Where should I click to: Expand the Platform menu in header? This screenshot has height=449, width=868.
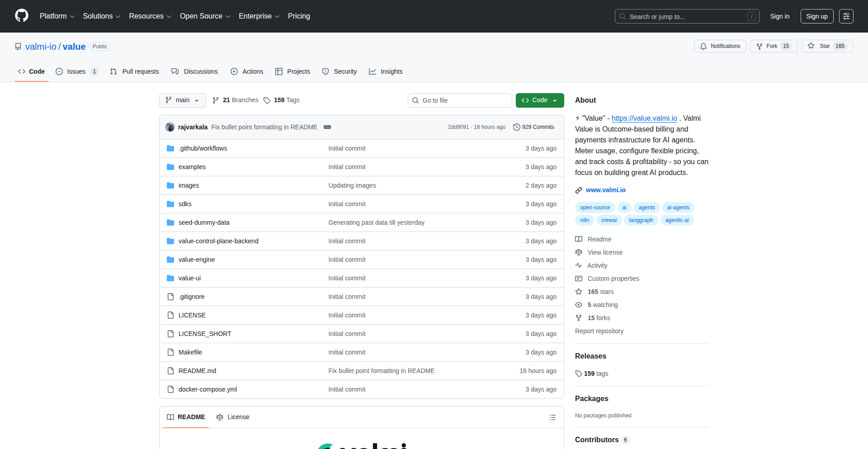(57, 16)
